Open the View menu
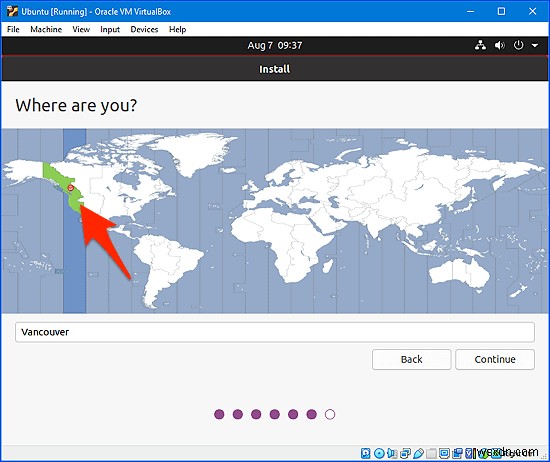Screen dimensions: 550x462 pos(81,29)
